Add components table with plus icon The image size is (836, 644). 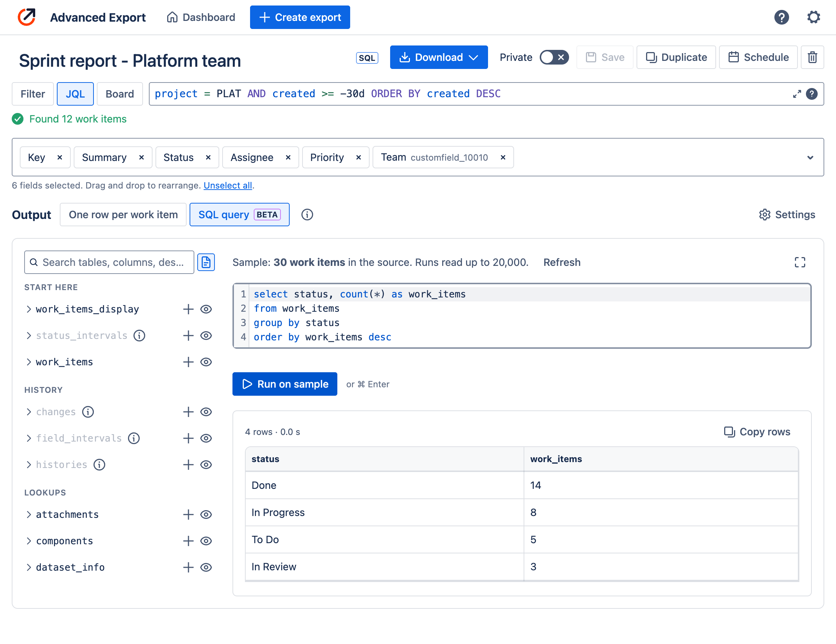pos(188,541)
